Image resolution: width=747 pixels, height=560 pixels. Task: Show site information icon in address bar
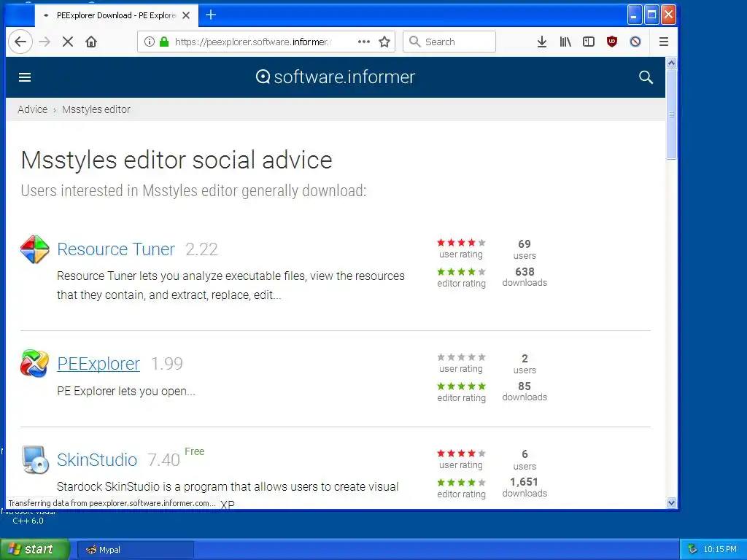click(149, 42)
